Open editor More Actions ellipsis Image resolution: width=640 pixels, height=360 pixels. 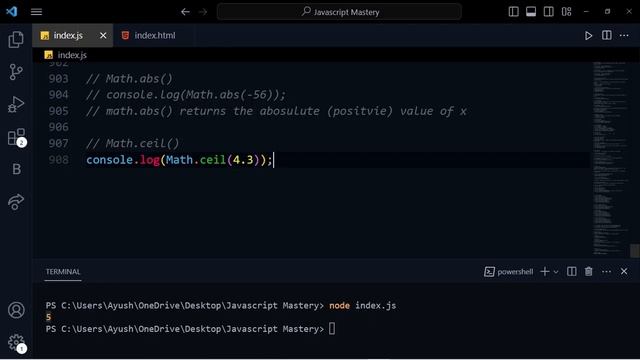[624, 36]
